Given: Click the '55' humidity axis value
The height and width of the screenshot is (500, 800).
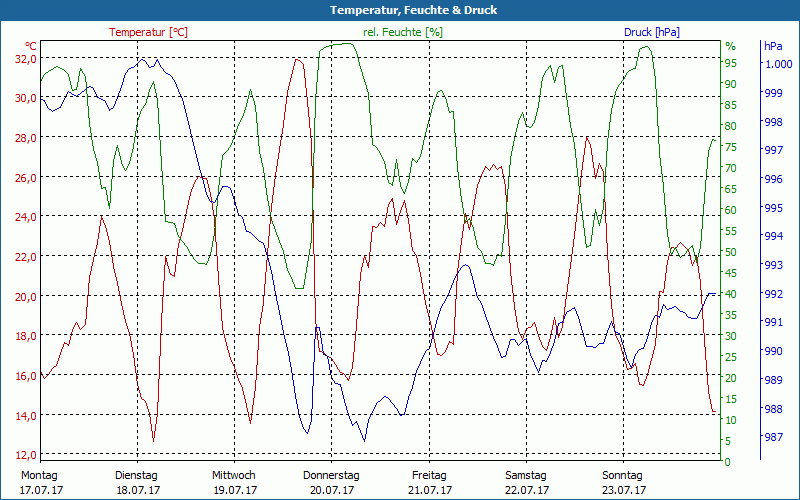Looking at the screenshot, I should [731, 231].
